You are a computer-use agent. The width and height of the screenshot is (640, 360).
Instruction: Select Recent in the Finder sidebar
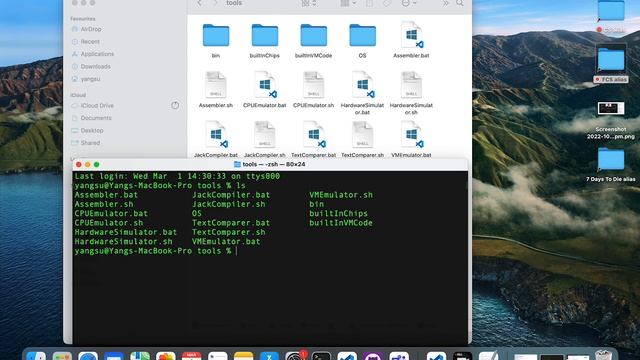click(90, 42)
